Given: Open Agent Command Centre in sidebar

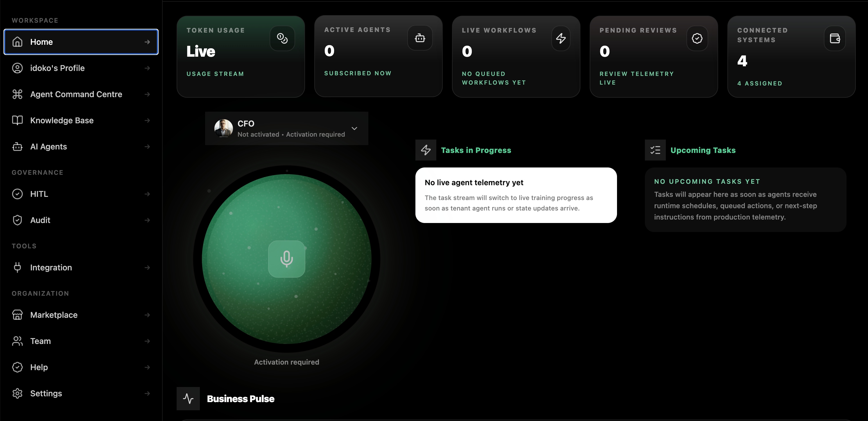Looking at the screenshot, I should point(81,94).
